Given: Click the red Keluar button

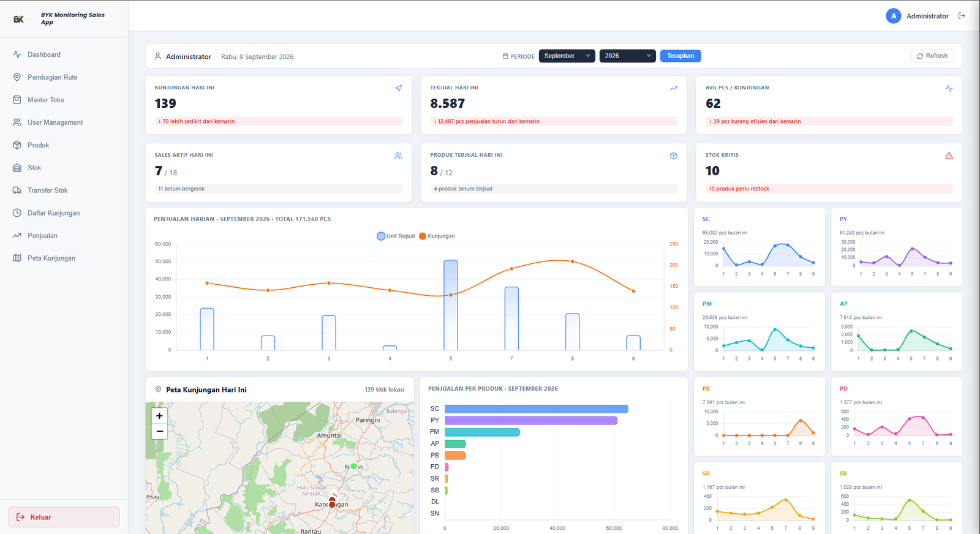Looking at the screenshot, I should (64, 517).
